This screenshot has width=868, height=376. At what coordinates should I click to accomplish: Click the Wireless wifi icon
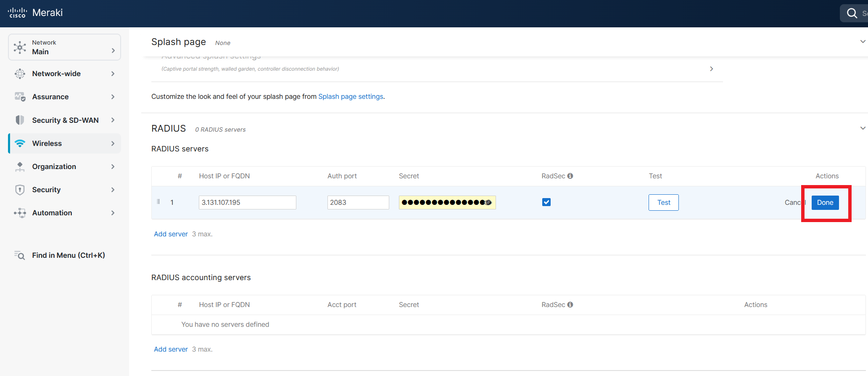[x=20, y=143]
